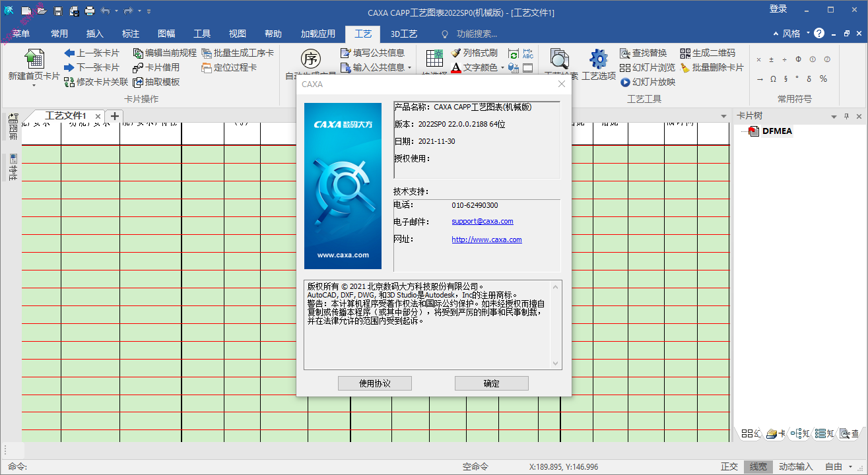This screenshot has width=868, height=475.
Task: Toggle 正交 ortho mode in status bar
Action: 729,466
